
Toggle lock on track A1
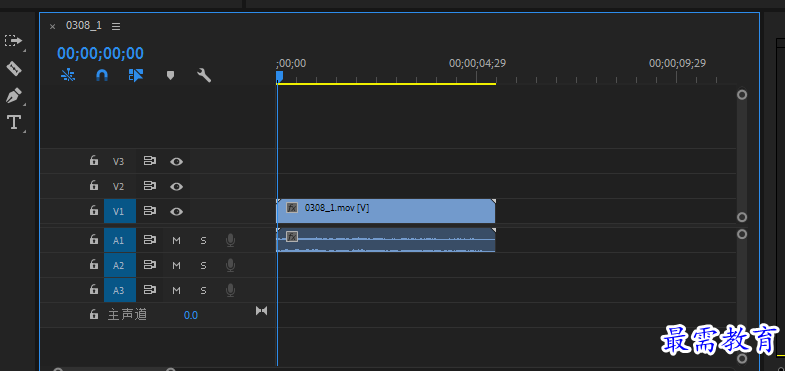[94, 239]
